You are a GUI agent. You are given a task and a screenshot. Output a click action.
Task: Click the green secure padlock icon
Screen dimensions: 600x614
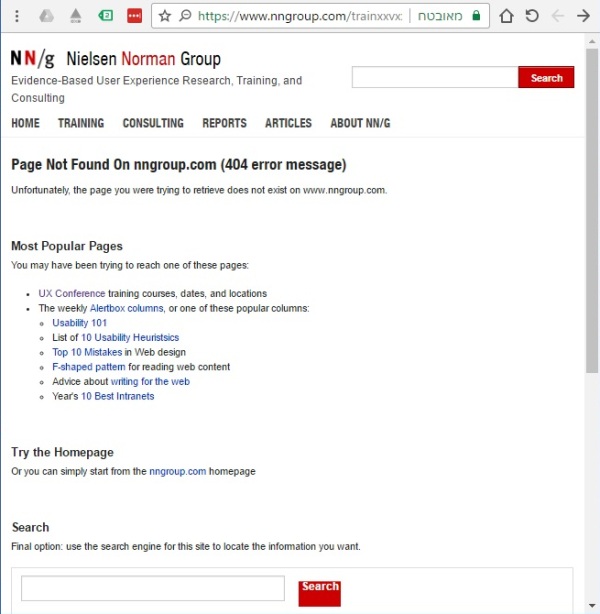(476, 16)
